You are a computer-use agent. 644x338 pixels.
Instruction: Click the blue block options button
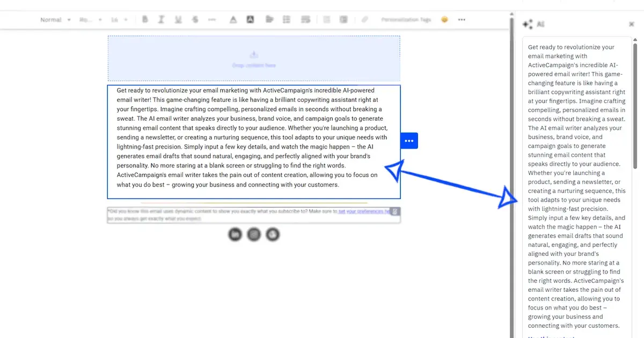pyautogui.click(x=409, y=141)
